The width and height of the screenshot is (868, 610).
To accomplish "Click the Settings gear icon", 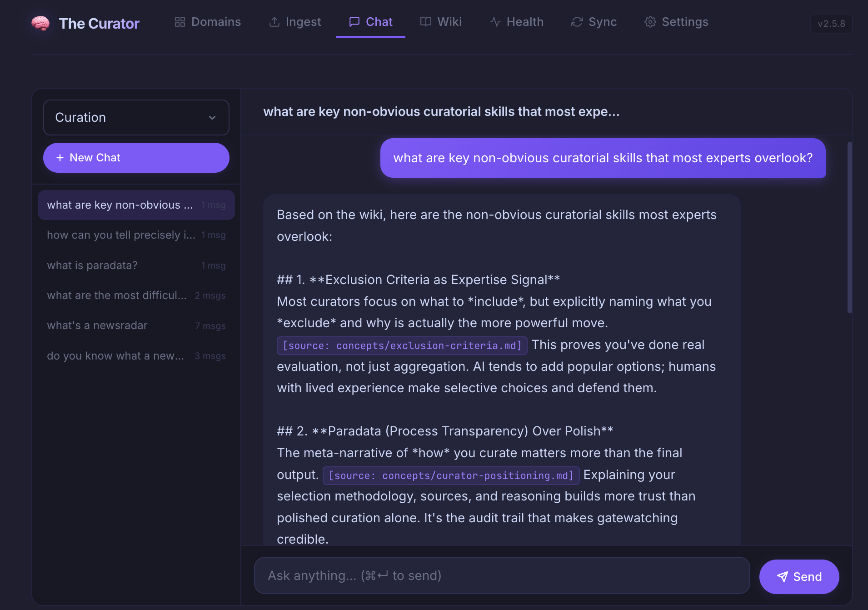I will 650,22.
